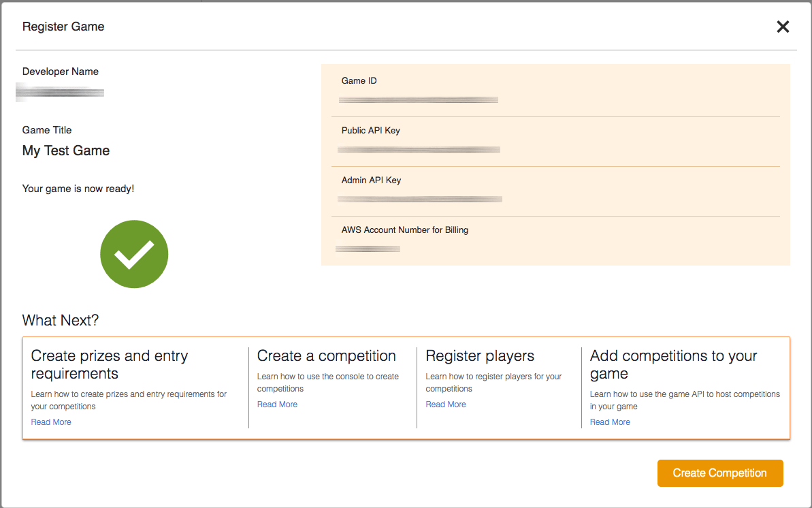Close the Register Game dialog
This screenshot has width=812, height=508.
coord(782,27)
